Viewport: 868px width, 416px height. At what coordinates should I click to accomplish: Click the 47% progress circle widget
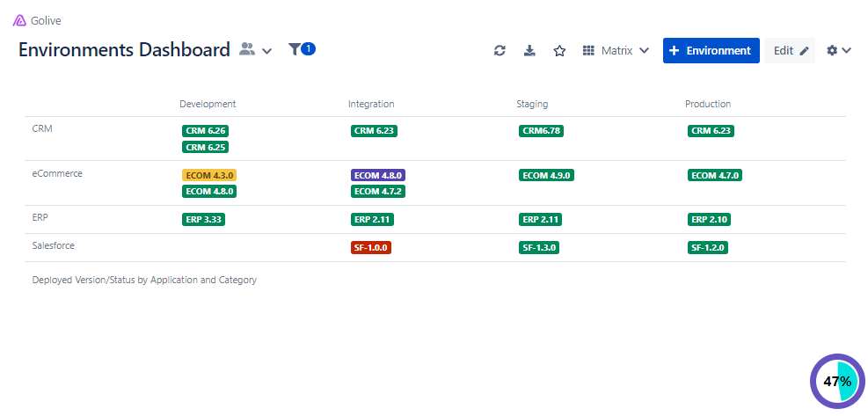(837, 381)
